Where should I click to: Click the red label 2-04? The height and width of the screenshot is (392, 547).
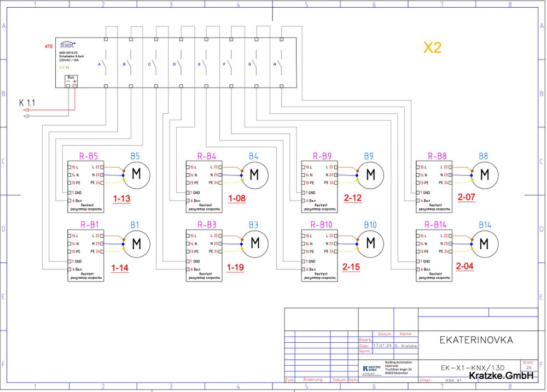pyautogui.click(x=465, y=267)
